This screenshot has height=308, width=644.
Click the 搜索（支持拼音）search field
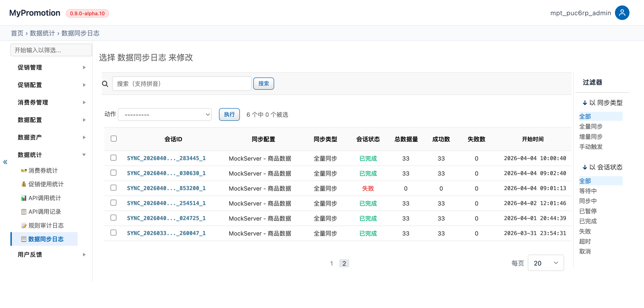coord(182,84)
